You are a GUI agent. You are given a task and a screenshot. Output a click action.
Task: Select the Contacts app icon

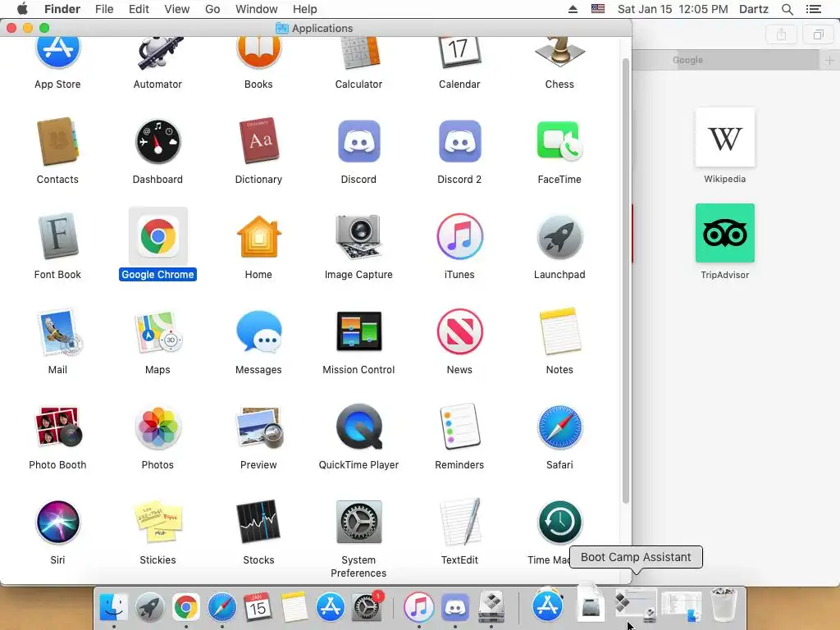pyautogui.click(x=58, y=141)
